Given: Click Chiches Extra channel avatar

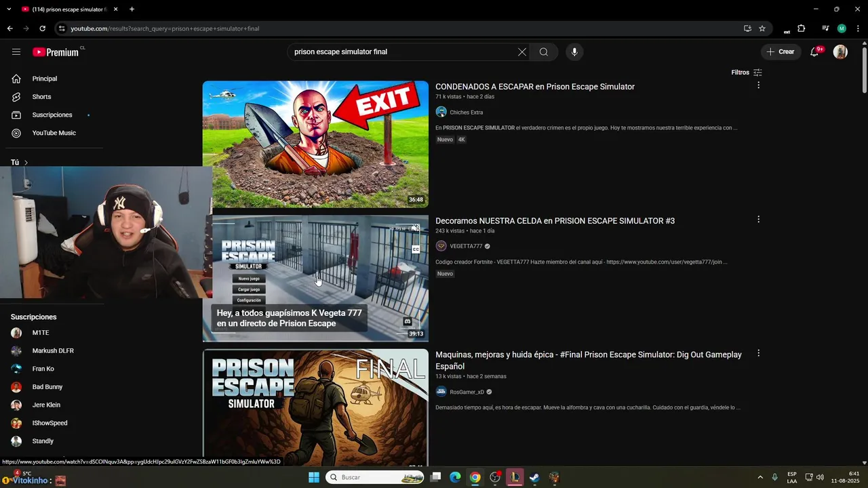Looking at the screenshot, I should coord(441,112).
